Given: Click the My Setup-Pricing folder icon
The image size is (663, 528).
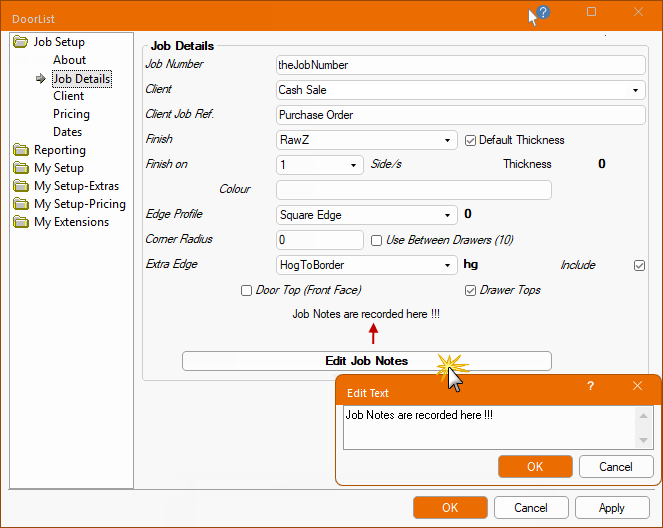Looking at the screenshot, I should point(21,204).
